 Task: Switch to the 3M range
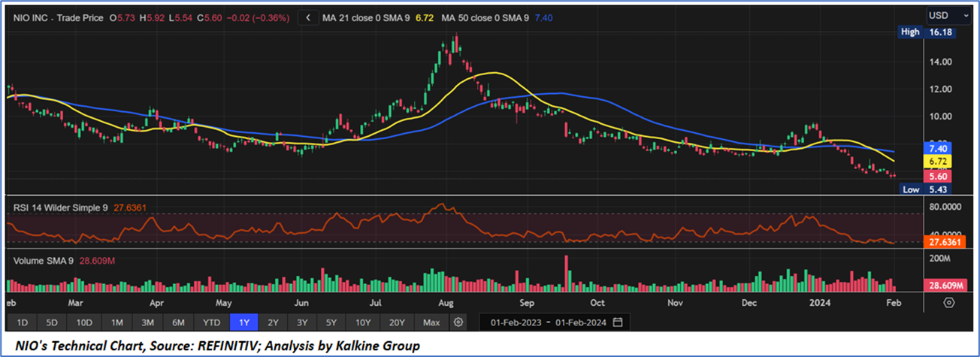[148, 322]
